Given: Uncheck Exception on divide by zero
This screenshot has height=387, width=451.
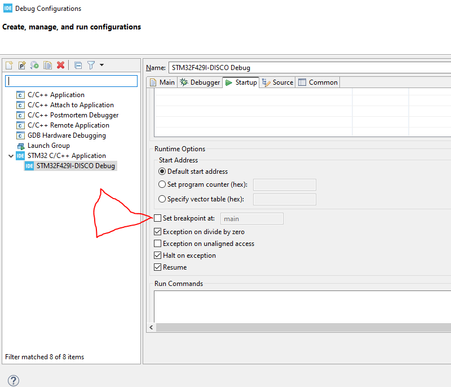Looking at the screenshot, I should coord(157,232).
